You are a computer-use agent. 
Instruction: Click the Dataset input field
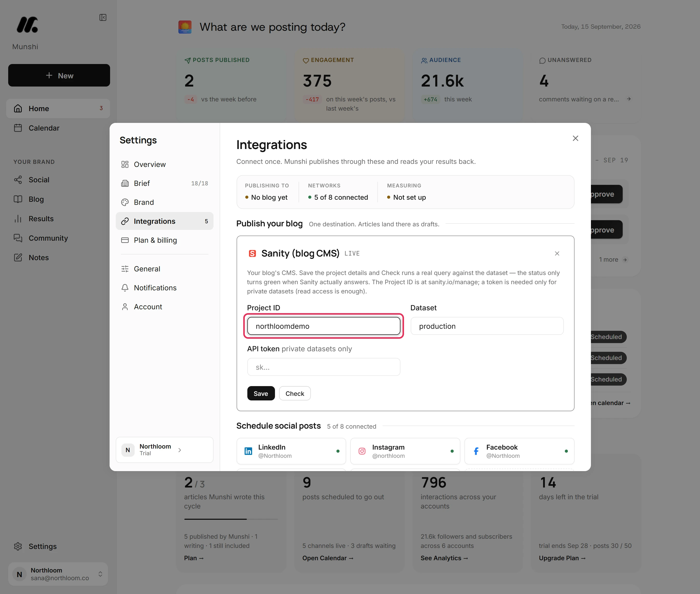pyautogui.click(x=487, y=326)
